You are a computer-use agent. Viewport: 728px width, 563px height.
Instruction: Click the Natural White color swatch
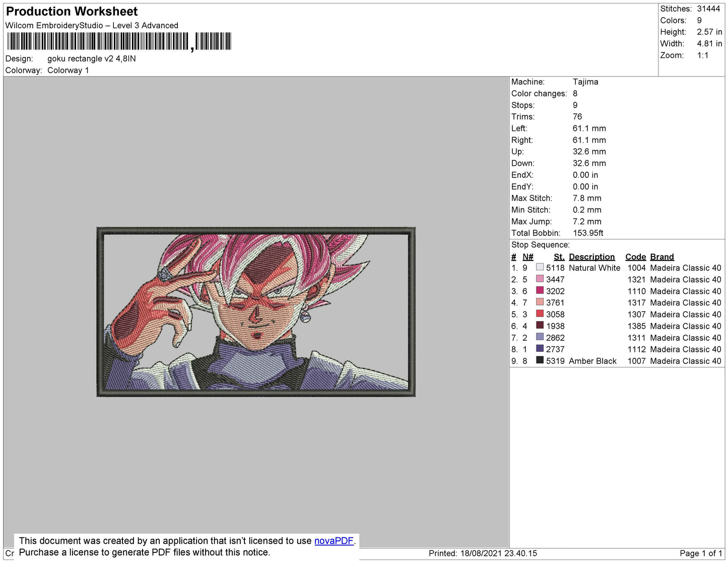pyautogui.click(x=540, y=268)
